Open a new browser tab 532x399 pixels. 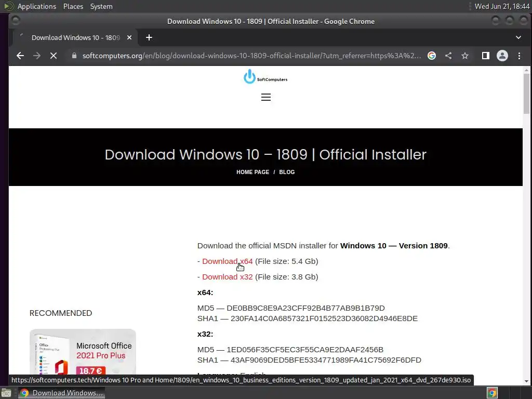(x=149, y=37)
